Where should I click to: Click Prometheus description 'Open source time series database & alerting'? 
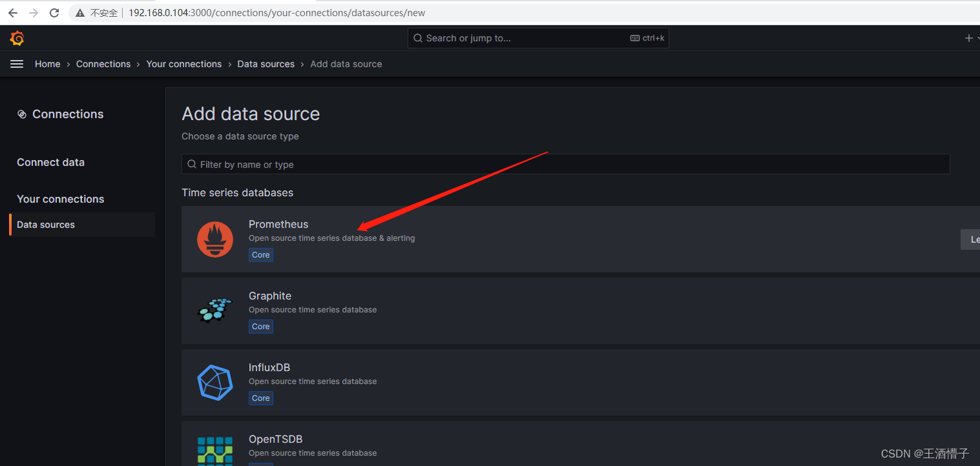(x=332, y=238)
